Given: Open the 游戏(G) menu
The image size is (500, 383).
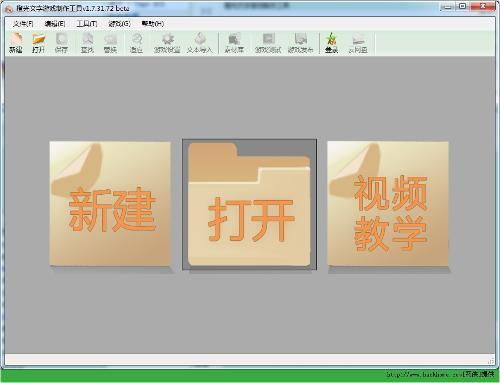Looking at the screenshot, I should pyautogui.click(x=119, y=24).
